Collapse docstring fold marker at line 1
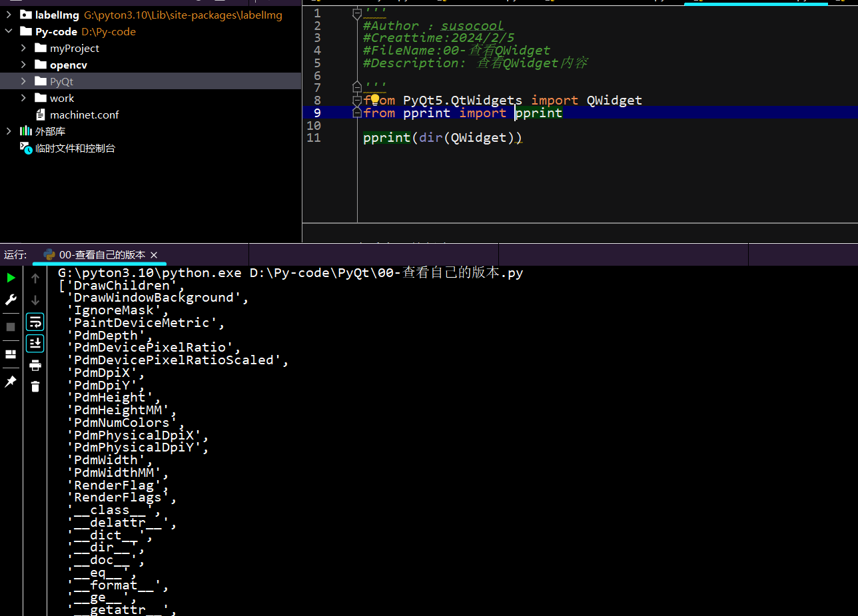The height and width of the screenshot is (616, 858). tap(357, 13)
